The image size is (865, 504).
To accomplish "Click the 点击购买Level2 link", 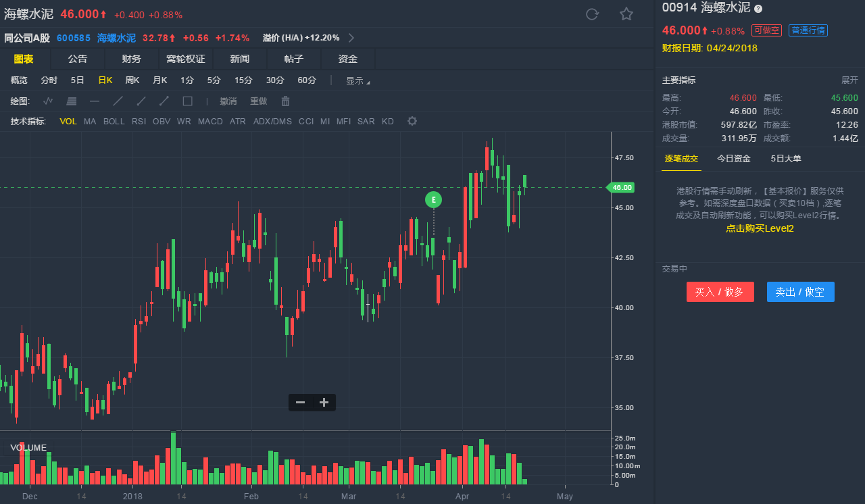I will [x=760, y=229].
